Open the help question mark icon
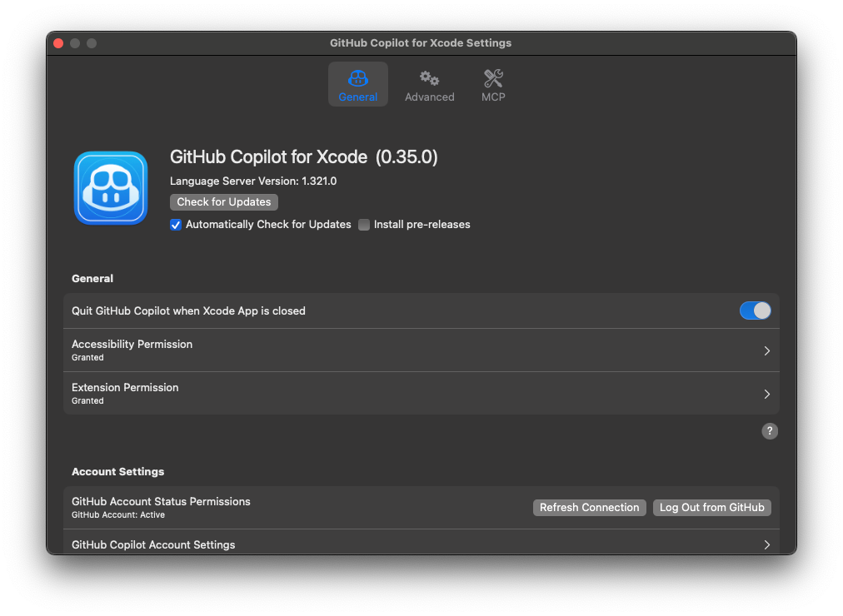843x616 pixels. tap(769, 431)
